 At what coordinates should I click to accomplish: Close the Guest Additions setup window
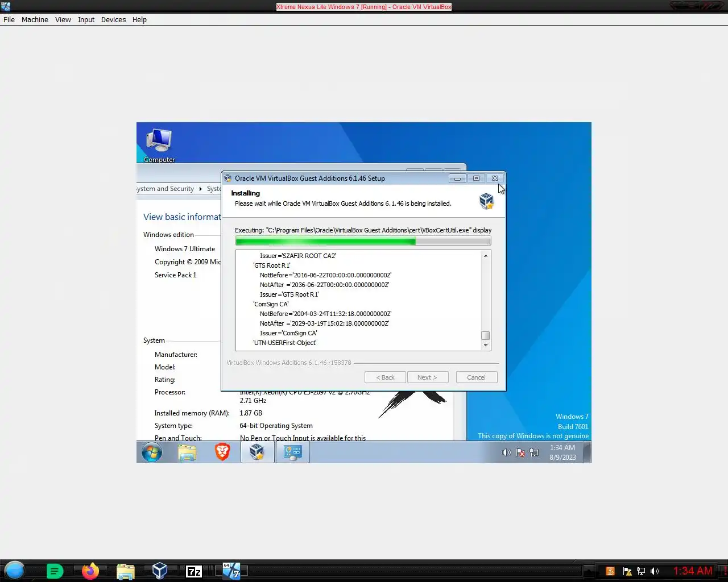pyautogui.click(x=495, y=178)
